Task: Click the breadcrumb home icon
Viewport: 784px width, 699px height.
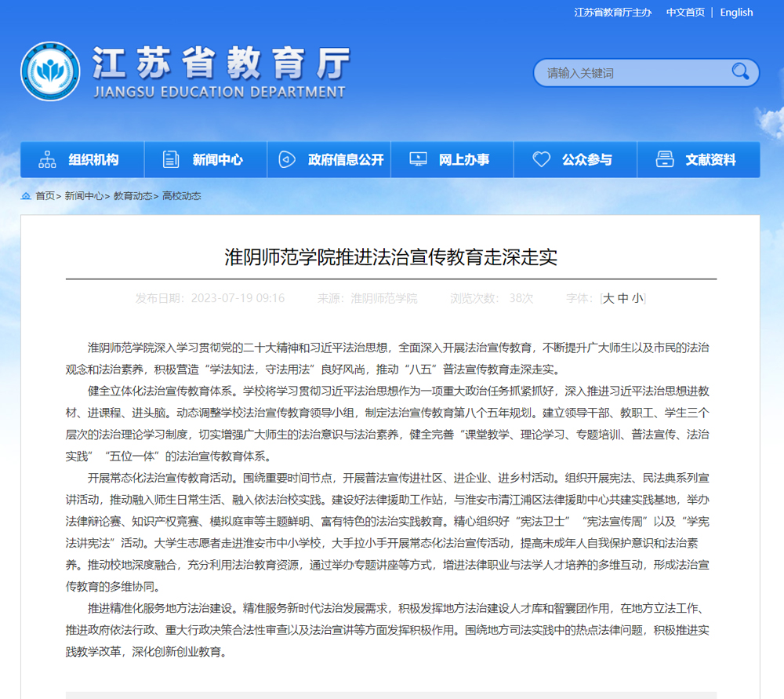Action: [x=26, y=196]
